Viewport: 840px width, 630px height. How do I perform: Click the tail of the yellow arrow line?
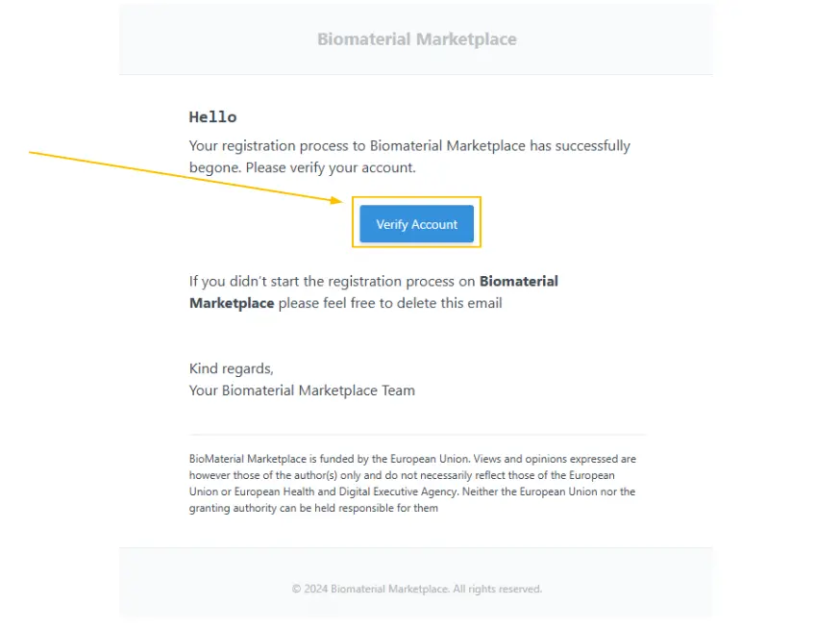coord(32,153)
